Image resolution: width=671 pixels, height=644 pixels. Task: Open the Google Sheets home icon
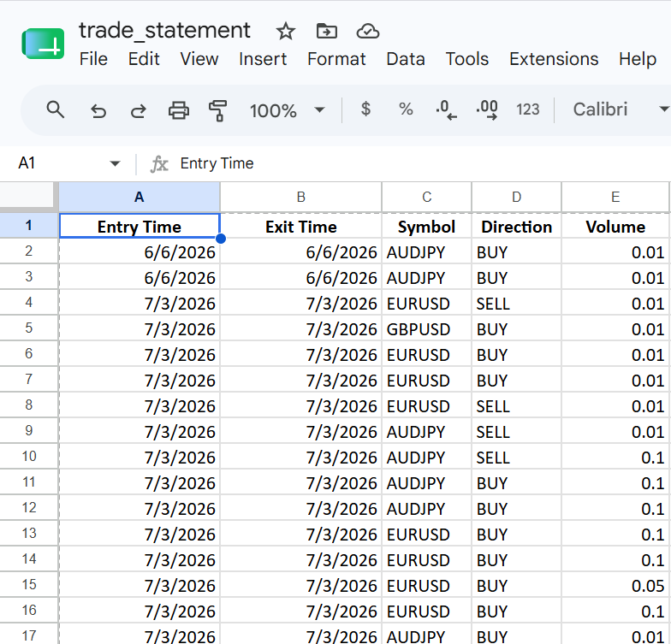click(43, 43)
